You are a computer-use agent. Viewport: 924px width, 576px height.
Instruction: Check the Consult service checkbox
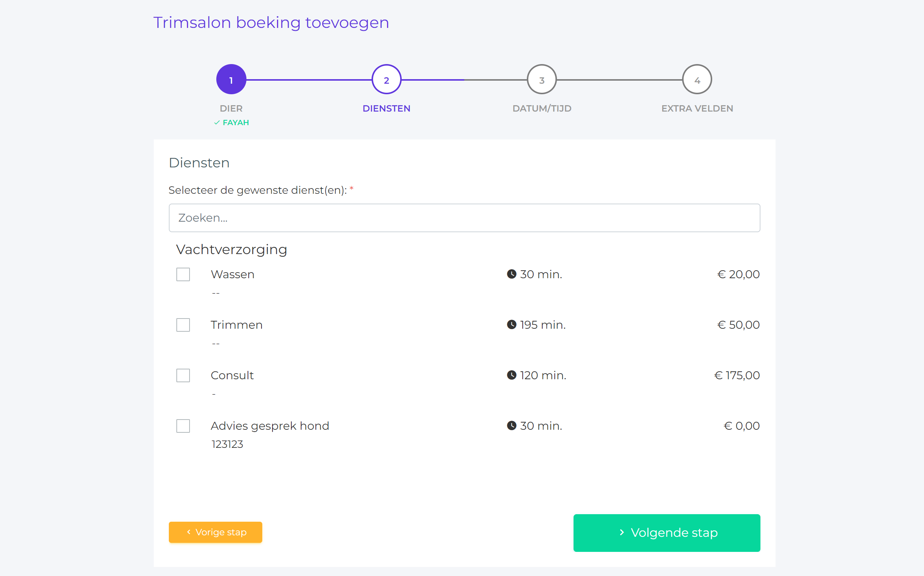[x=183, y=375]
